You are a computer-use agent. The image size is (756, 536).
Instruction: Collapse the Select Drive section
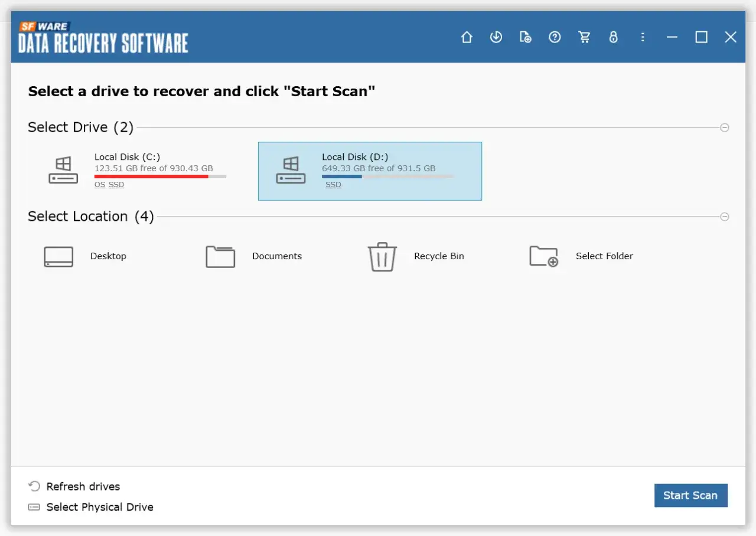[x=725, y=128]
